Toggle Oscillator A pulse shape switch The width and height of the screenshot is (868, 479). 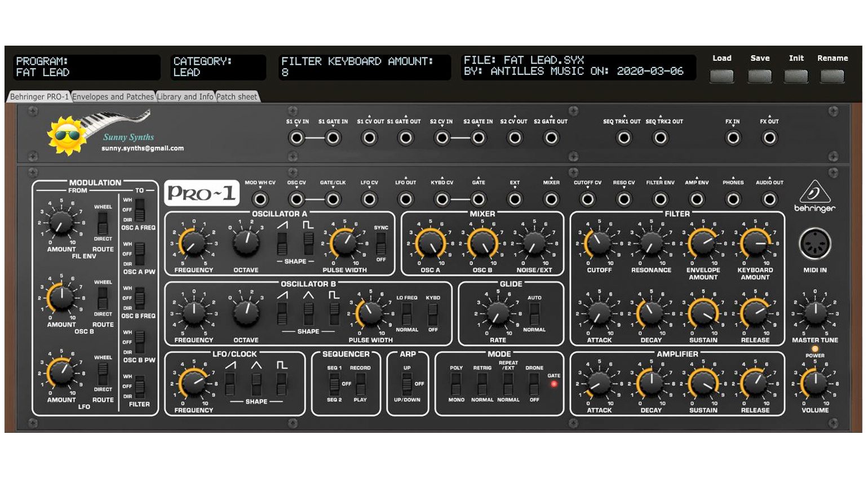tap(308, 243)
